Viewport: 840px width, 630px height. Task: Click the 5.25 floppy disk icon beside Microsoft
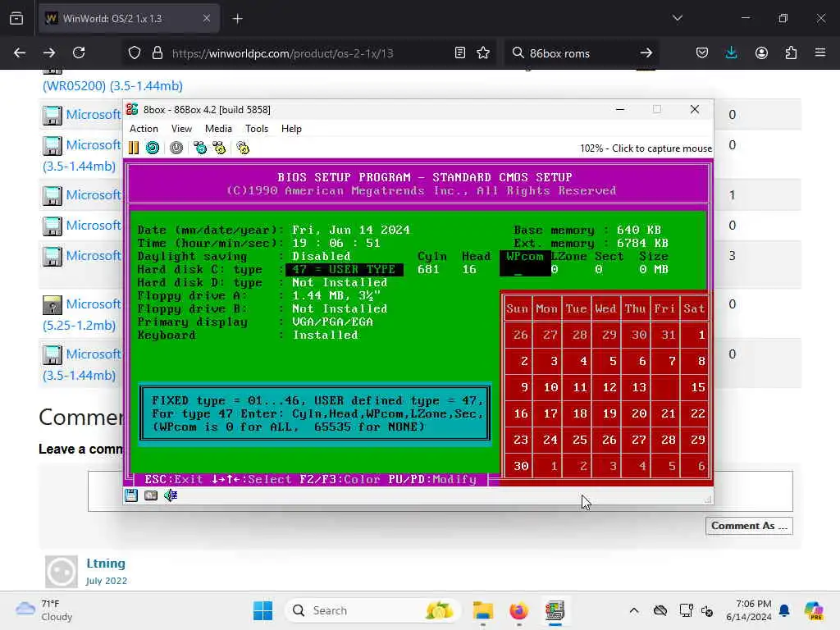click(52, 305)
